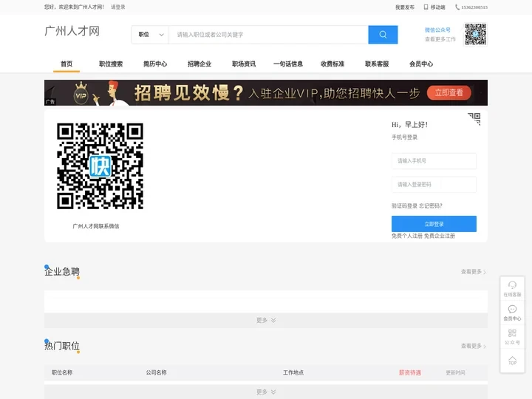Click the TOP back-to-top icon
The image size is (532, 399).
click(x=512, y=361)
